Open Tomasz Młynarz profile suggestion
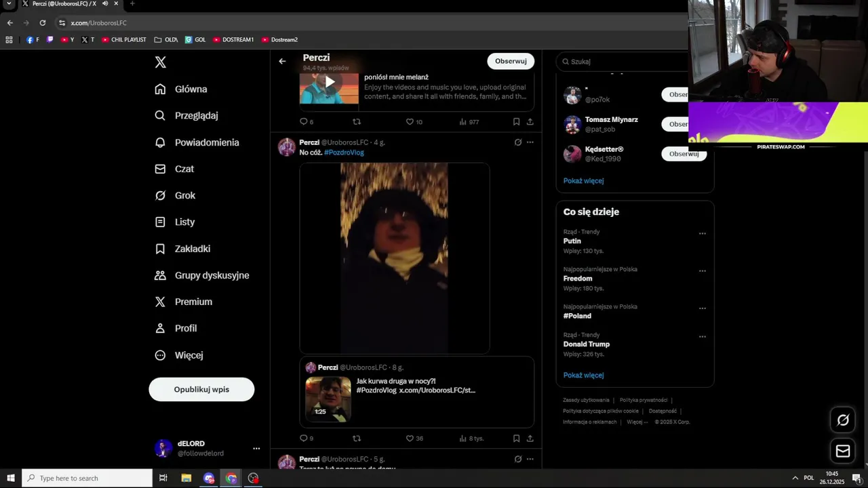 [x=611, y=120]
